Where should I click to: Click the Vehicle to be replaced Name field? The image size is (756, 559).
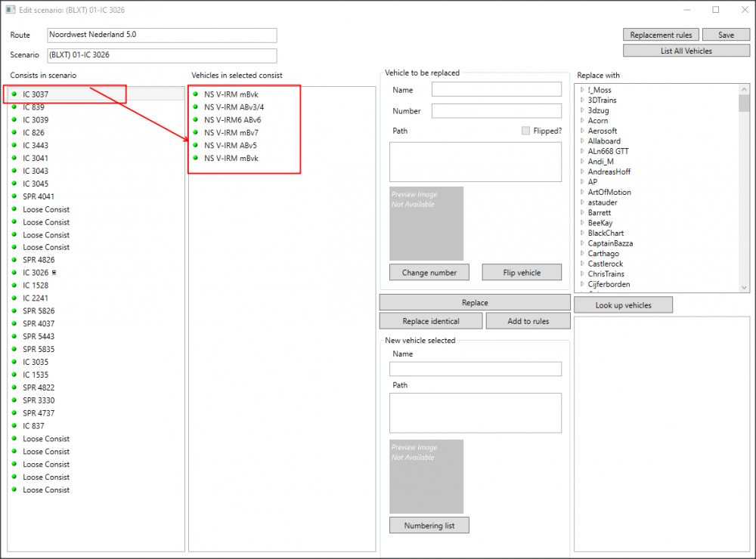(x=497, y=90)
